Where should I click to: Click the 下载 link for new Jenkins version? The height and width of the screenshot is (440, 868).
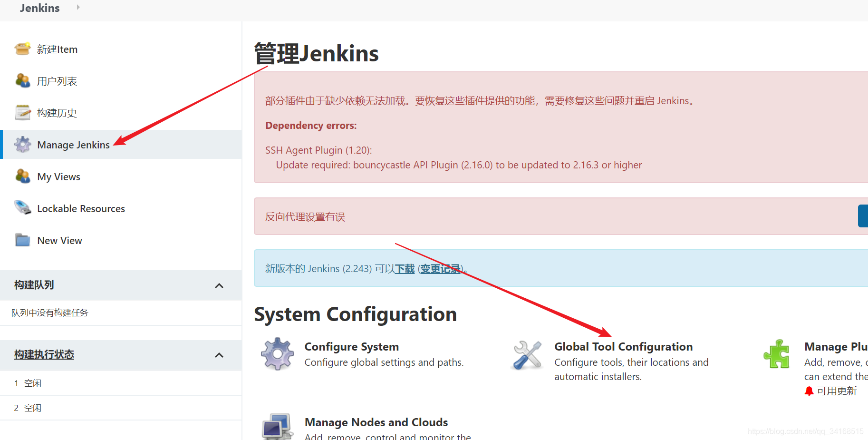point(405,269)
